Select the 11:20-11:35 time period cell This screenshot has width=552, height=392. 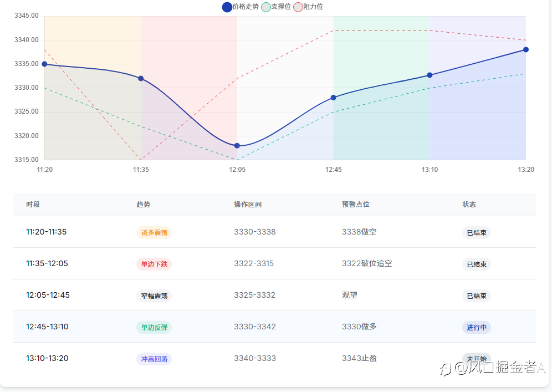pyautogui.click(x=47, y=232)
